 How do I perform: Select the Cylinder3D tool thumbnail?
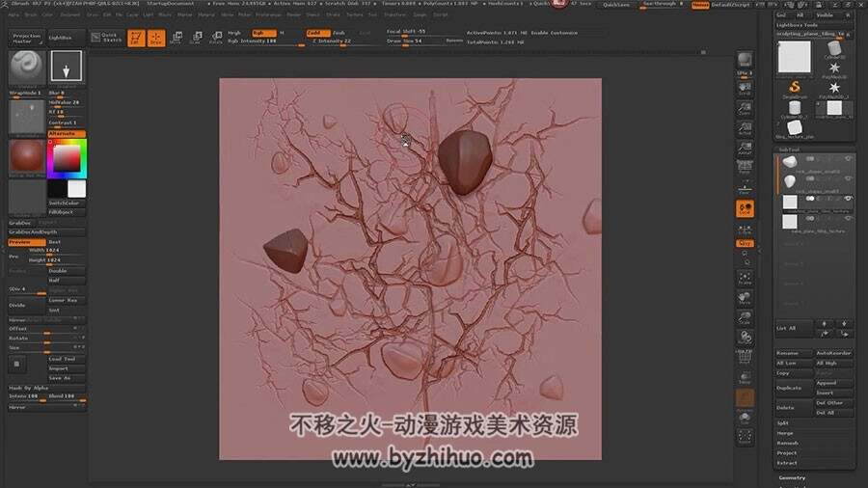click(834, 50)
